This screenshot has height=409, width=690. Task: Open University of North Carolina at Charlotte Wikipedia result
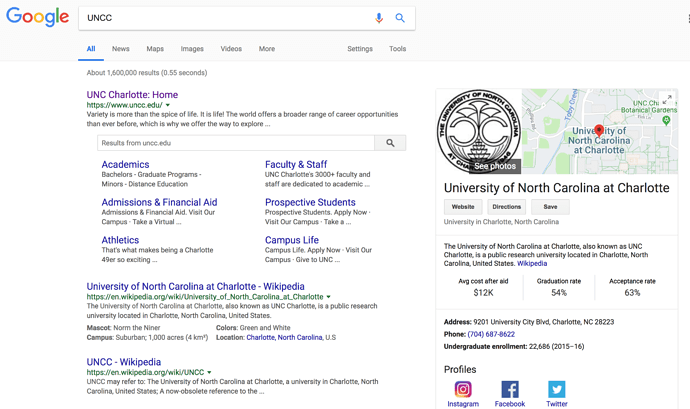coord(195,287)
